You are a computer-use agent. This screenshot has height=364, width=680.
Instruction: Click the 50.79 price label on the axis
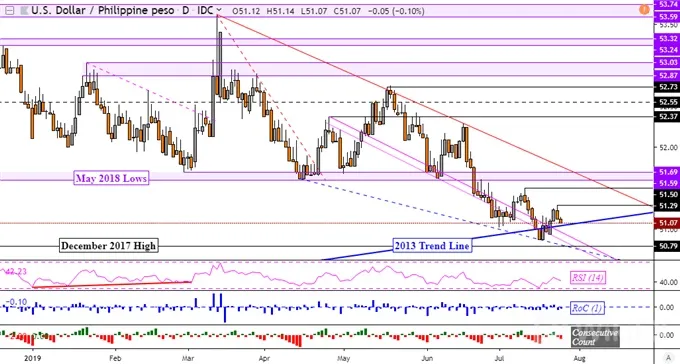pyautogui.click(x=668, y=246)
